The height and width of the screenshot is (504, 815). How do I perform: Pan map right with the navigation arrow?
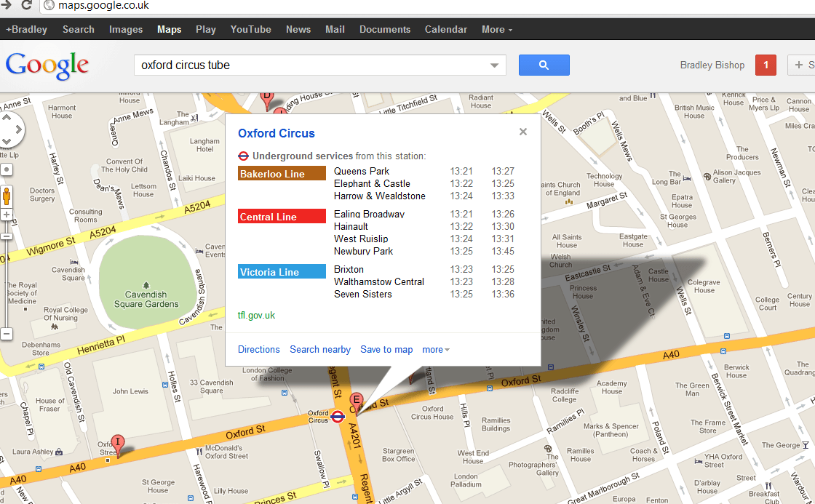19,129
